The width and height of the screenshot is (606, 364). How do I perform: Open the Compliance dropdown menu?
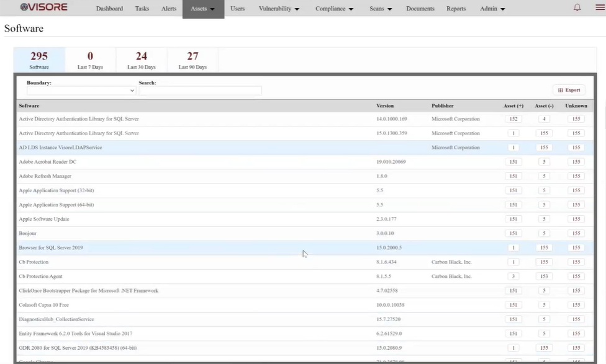click(x=334, y=9)
